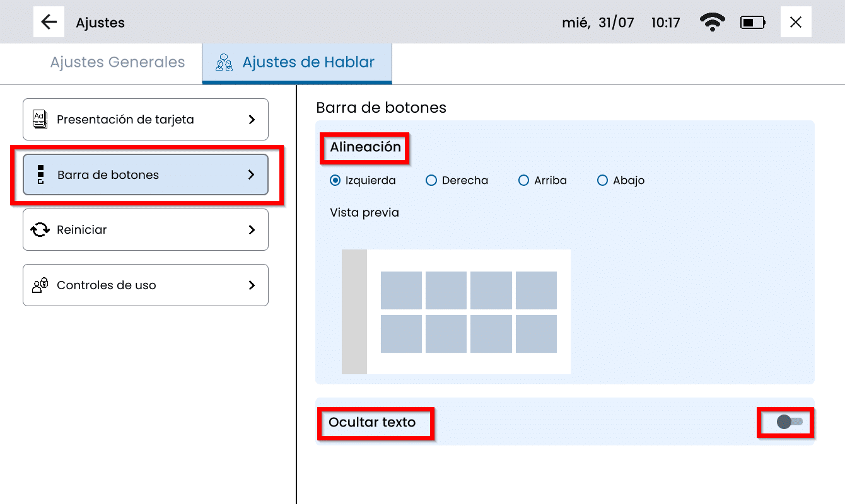Click the Controles de uso lock icon
Screen dimensions: 845x504
(x=40, y=285)
